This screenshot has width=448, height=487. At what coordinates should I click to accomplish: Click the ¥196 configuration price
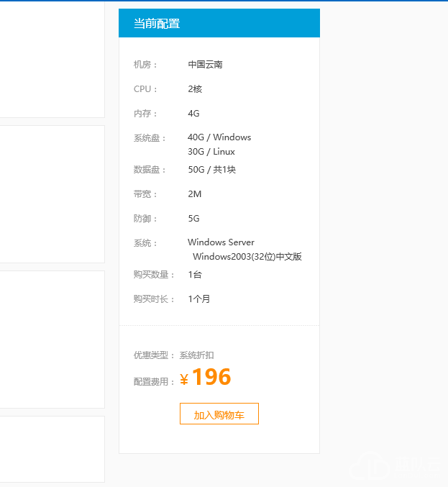pos(206,377)
